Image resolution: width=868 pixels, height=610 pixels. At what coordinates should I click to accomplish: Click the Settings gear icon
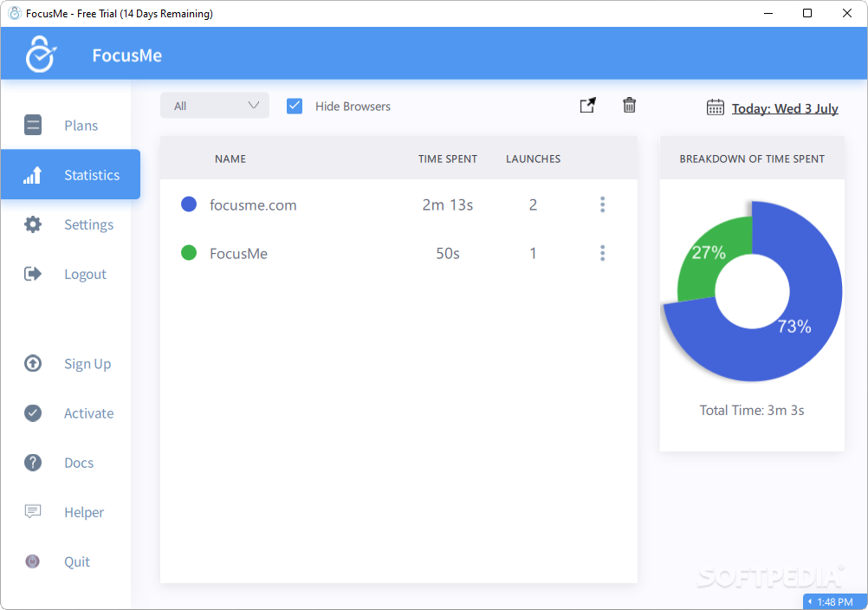pyautogui.click(x=33, y=224)
